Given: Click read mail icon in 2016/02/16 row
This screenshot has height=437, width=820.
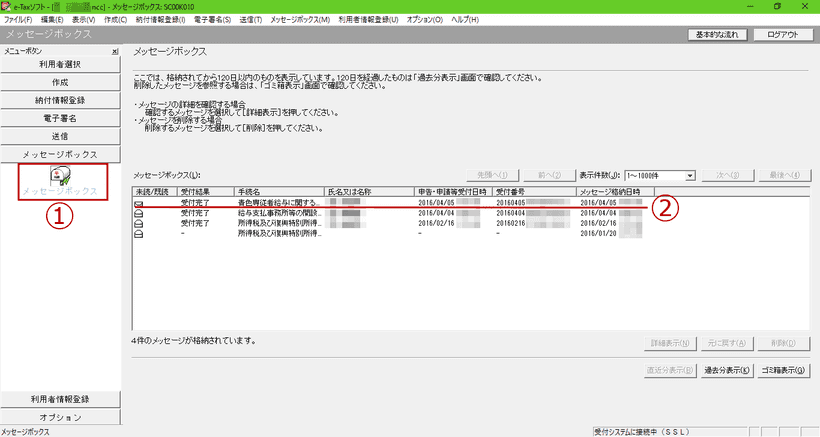Looking at the screenshot, I should tap(139, 223).
